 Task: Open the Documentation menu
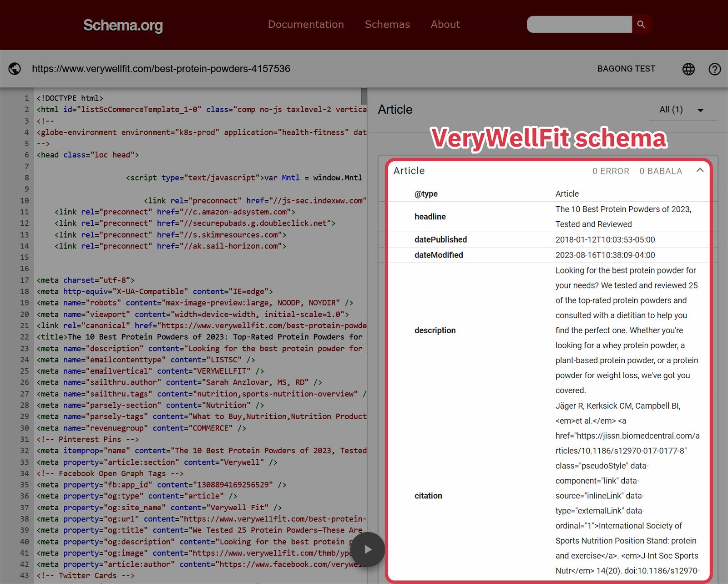(306, 25)
